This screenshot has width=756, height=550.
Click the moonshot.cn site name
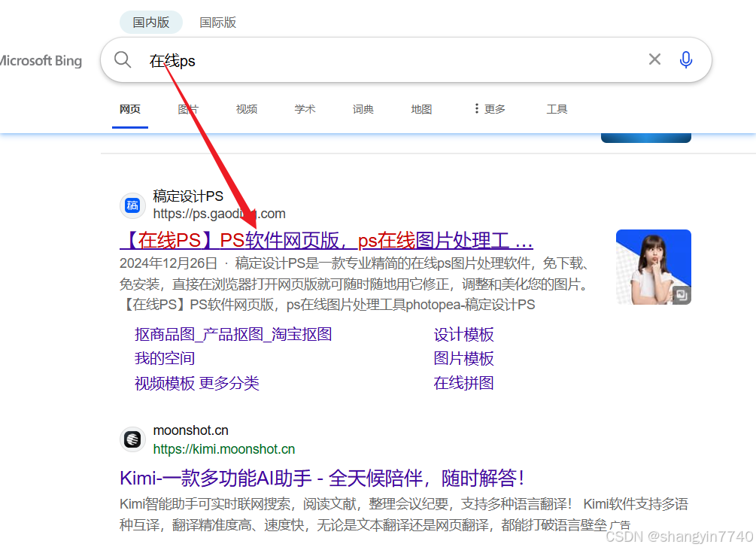191,430
